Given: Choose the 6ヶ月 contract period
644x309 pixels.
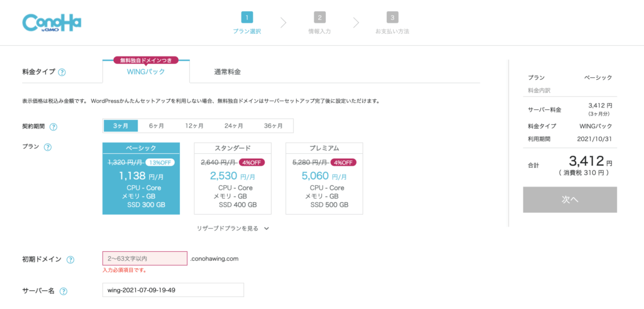Looking at the screenshot, I should coord(157,126).
